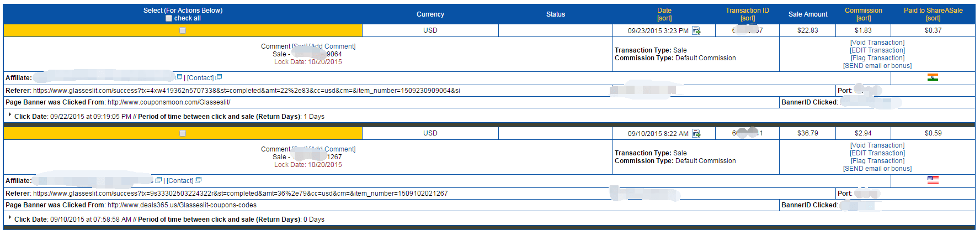The image size is (980, 230).
Task: Edit the $36.79 transaction
Action: (x=877, y=153)
